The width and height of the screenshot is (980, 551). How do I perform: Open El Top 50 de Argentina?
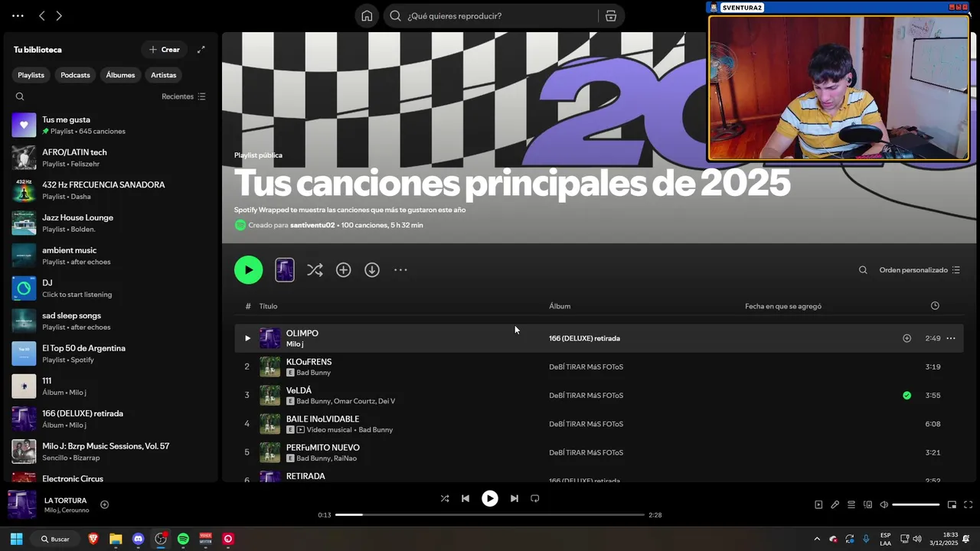[111, 354]
